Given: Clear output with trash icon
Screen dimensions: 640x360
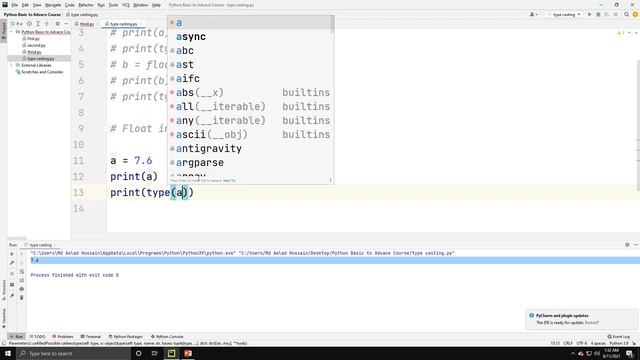Looking at the screenshot, I should (x=22, y=298).
